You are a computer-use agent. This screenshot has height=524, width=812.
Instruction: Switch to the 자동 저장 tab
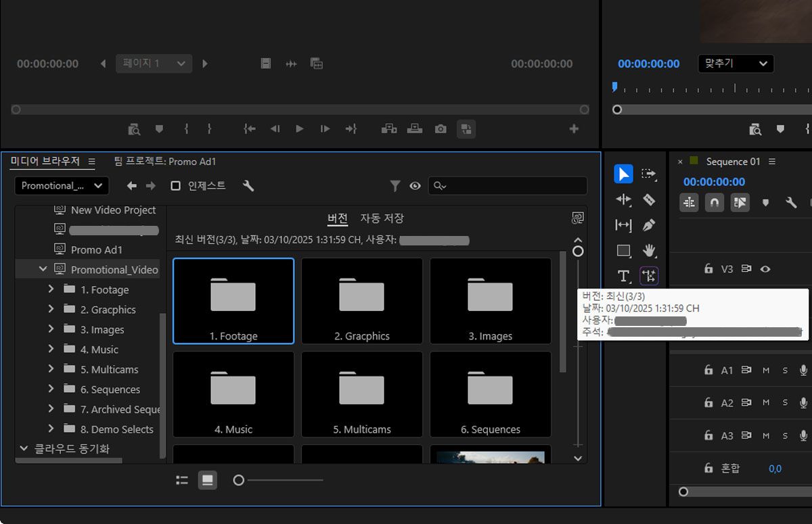point(382,218)
